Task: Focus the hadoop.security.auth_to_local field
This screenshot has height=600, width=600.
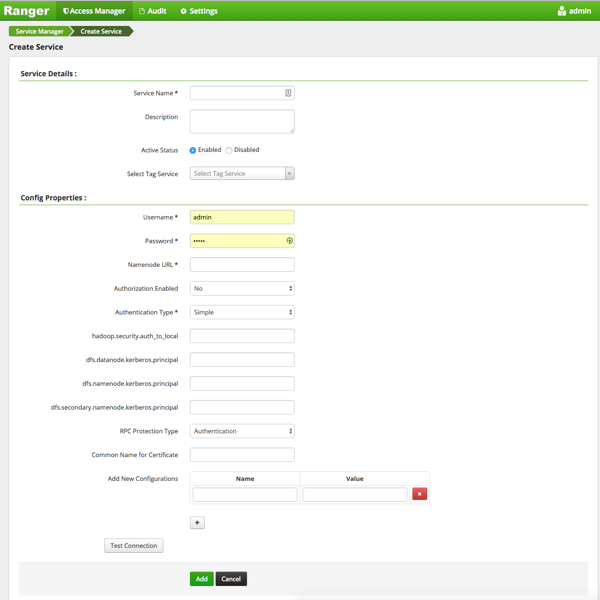Action: (242, 336)
